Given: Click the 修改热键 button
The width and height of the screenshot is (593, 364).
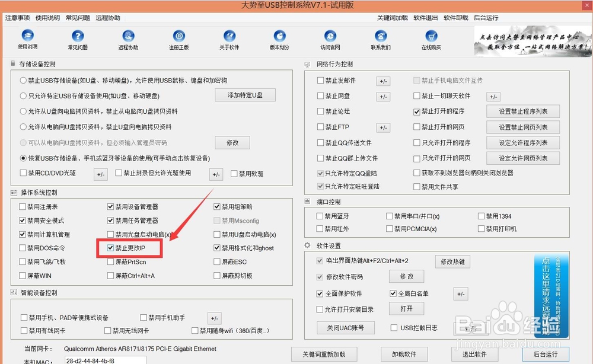Looking at the screenshot, I should (452, 261).
